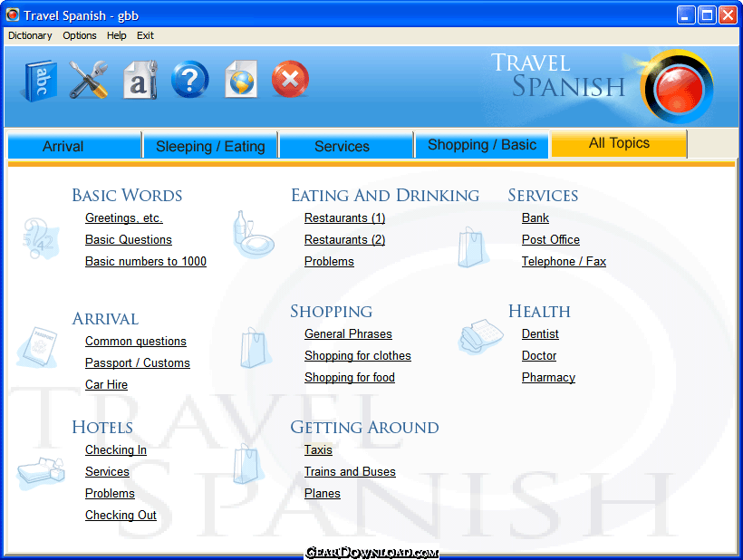The height and width of the screenshot is (560, 743).
Task: Open Telephone / Fax topic
Action: tap(564, 262)
